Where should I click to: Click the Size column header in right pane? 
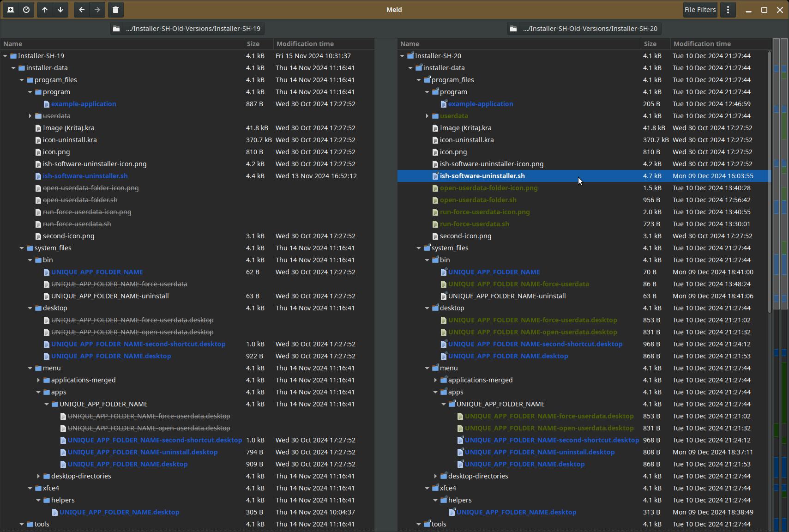click(650, 44)
